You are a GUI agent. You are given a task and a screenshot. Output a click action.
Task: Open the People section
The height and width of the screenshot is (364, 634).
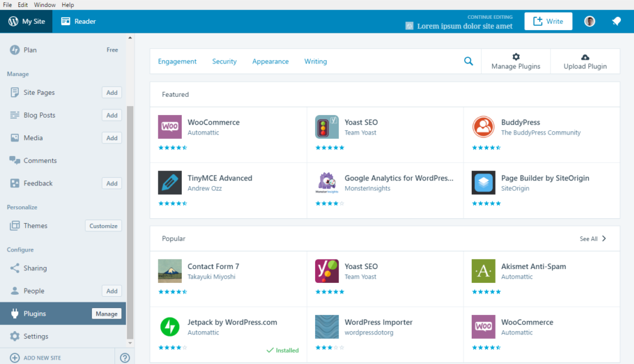point(33,291)
